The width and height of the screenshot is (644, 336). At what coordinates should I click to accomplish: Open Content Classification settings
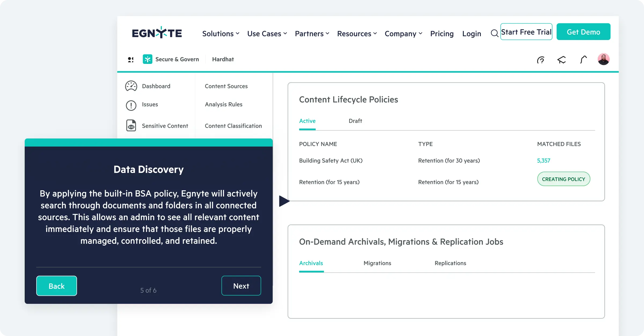233,126
